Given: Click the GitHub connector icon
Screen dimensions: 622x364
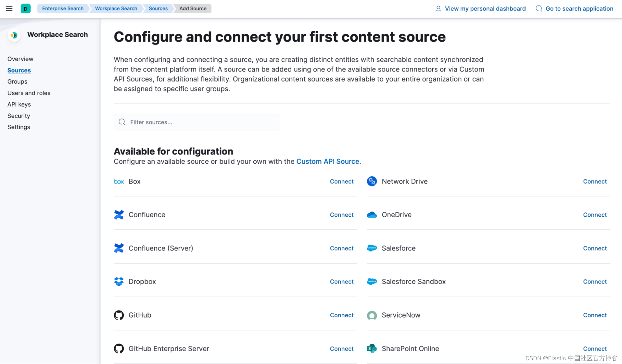Looking at the screenshot, I should pos(119,315).
